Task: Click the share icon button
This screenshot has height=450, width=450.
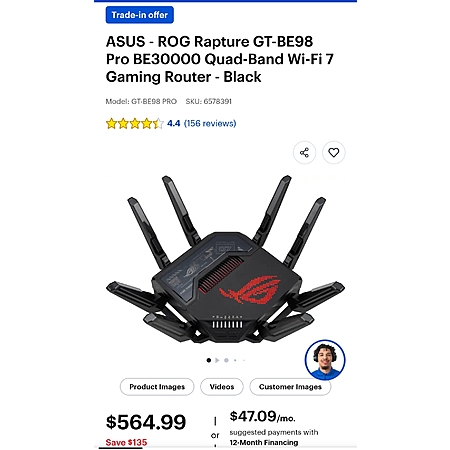Action: tap(304, 153)
